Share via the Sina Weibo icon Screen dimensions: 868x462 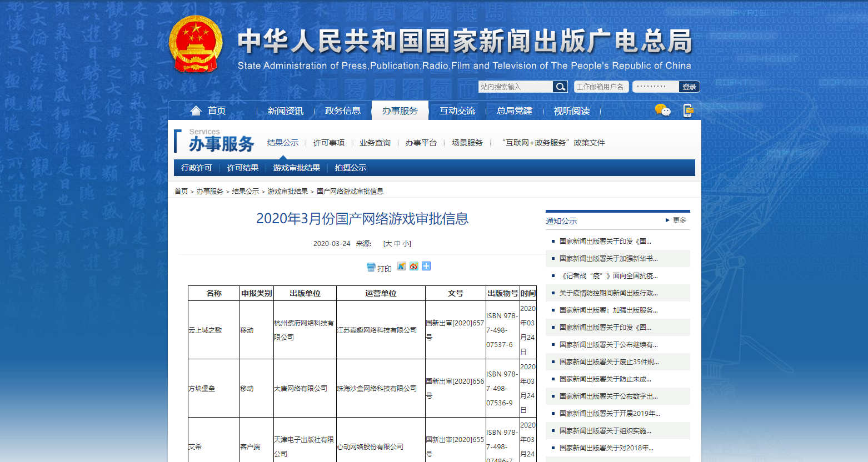pyautogui.click(x=413, y=267)
